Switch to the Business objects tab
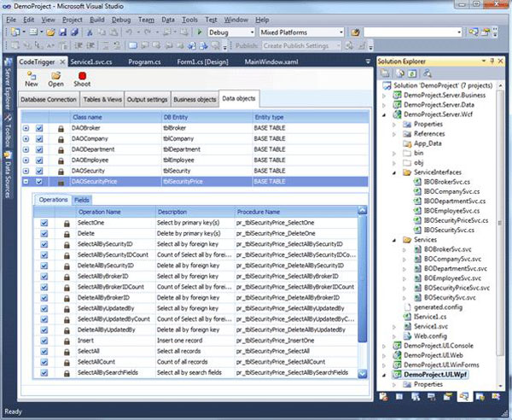This screenshot has width=512, height=420. click(195, 100)
